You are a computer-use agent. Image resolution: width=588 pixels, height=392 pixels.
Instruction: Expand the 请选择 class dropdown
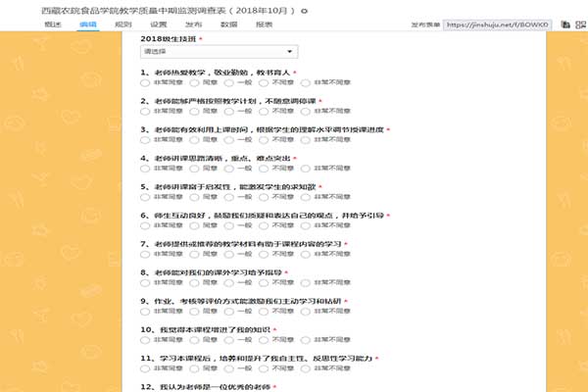[x=218, y=52]
